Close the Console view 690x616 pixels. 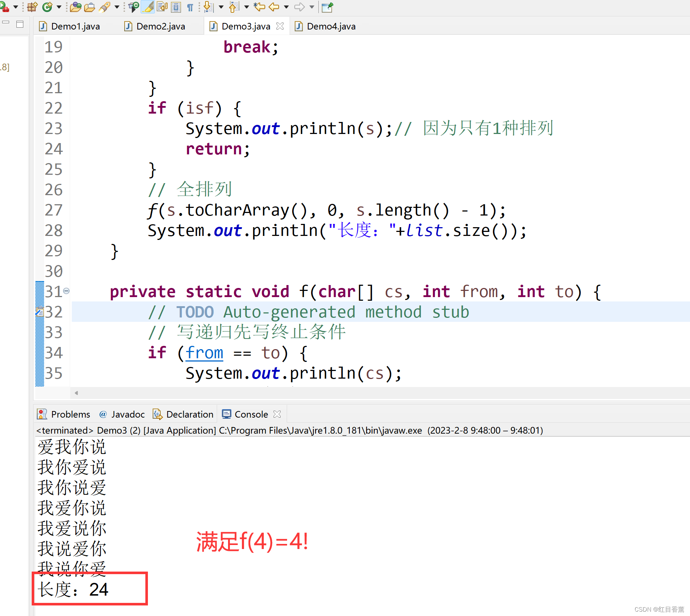(x=277, y=414)
